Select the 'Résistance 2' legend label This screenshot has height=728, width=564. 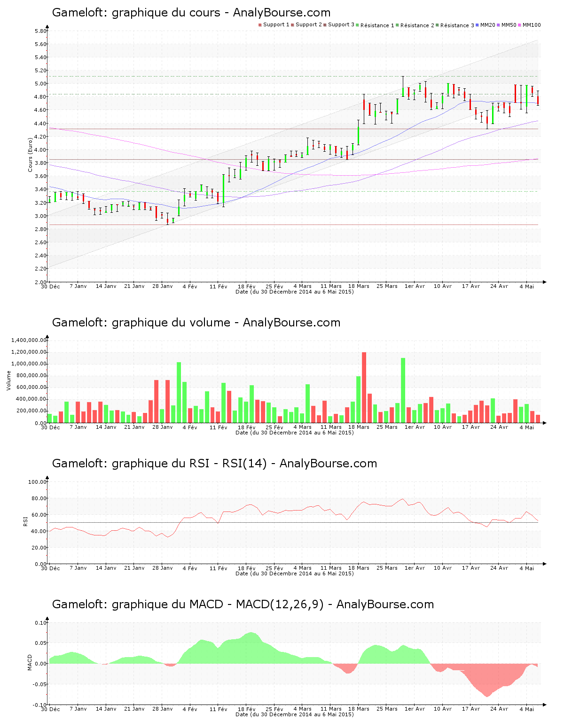coord(417,25)
